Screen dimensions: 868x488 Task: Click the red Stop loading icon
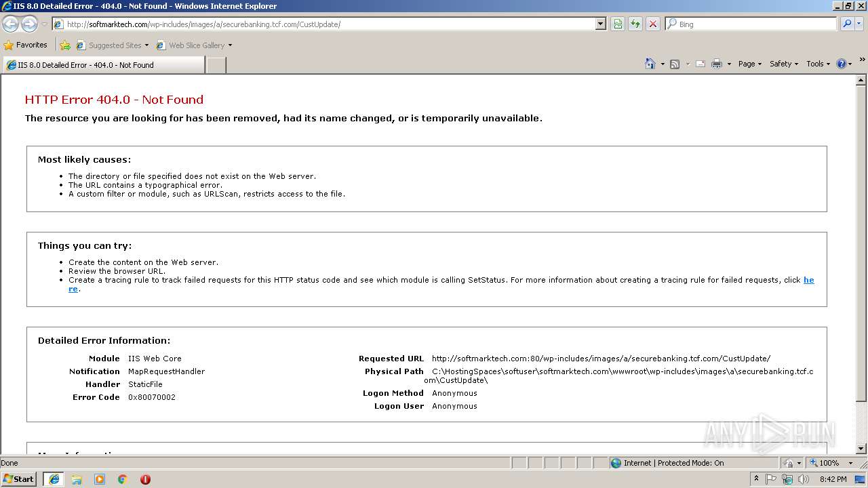pos(653,24)
